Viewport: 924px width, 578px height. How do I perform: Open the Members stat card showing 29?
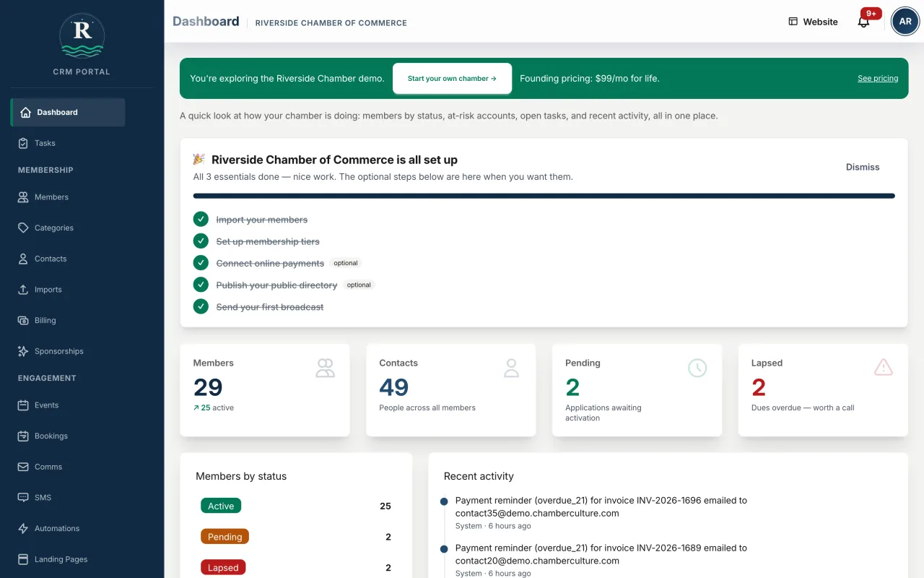(x=265, y=389)
